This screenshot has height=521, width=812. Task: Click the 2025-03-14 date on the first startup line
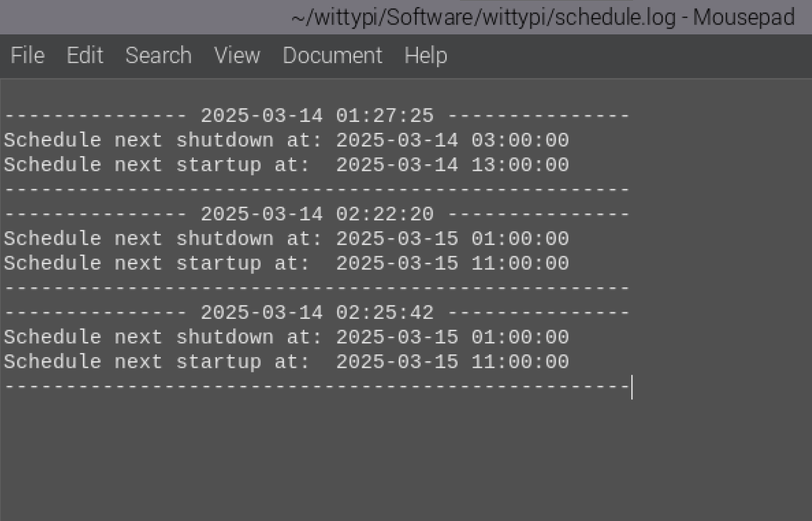[x=397, y=165]
